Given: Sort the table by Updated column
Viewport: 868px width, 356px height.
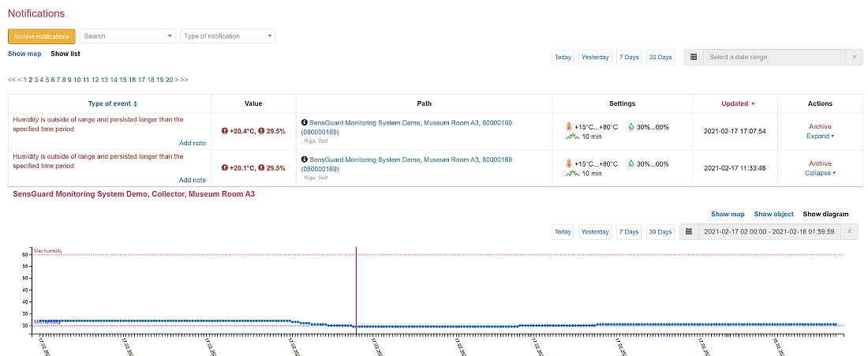Looking at the screenshot, I should click(737, 103).
